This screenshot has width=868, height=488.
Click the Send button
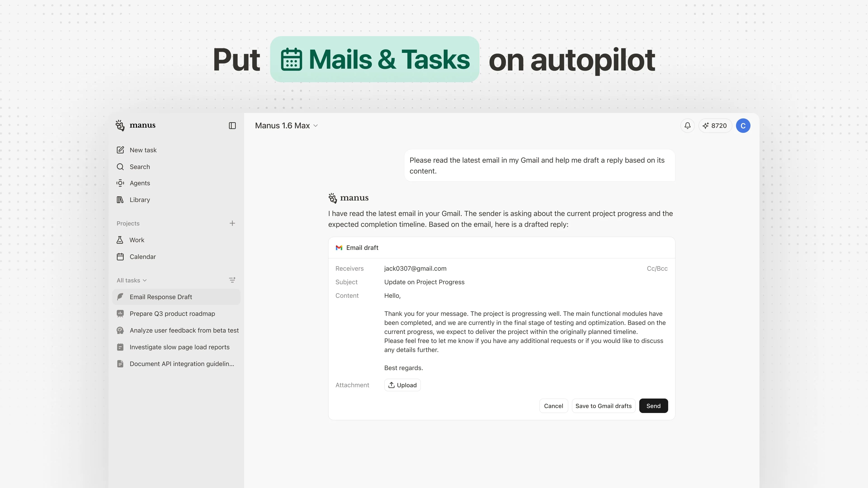point(653,406)
